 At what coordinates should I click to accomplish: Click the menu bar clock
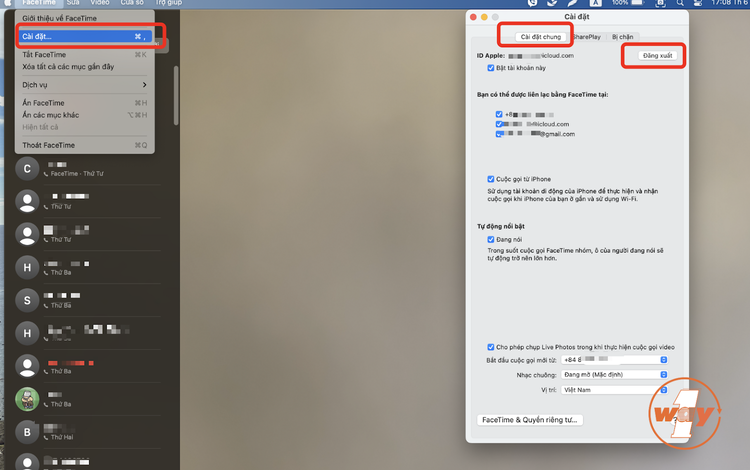tap(730, 3)
